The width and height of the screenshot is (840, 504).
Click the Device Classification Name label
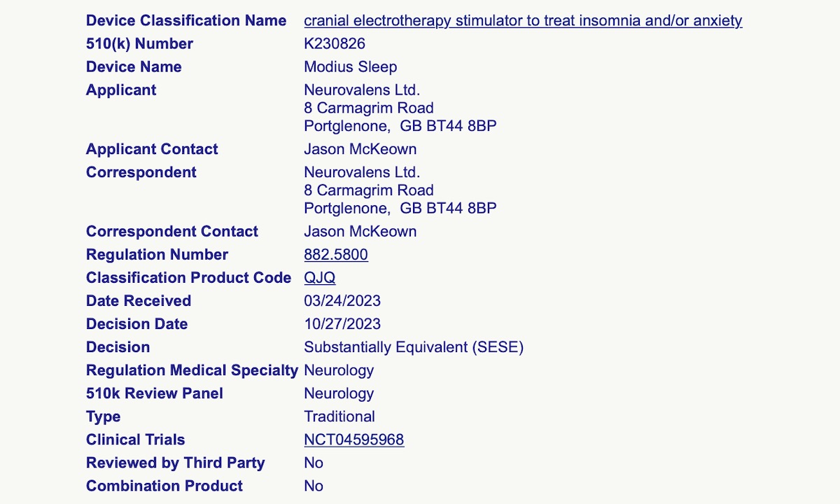185,21
